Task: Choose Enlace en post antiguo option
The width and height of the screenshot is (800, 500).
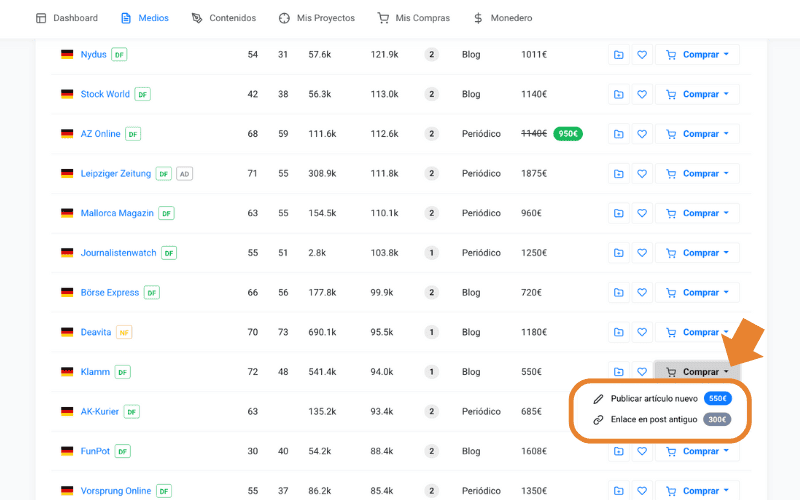Action: point(662,419)
